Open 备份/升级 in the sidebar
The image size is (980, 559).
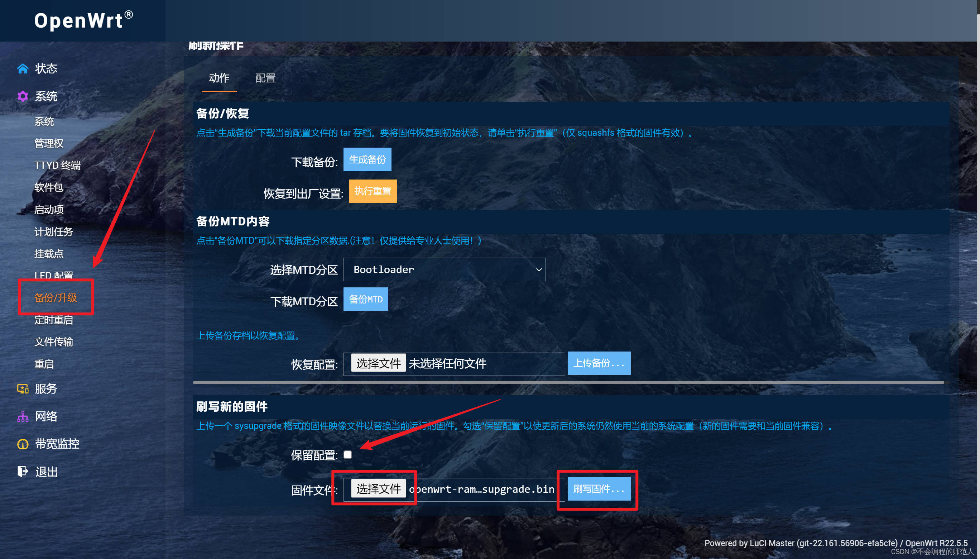click(x=56, y=297)
